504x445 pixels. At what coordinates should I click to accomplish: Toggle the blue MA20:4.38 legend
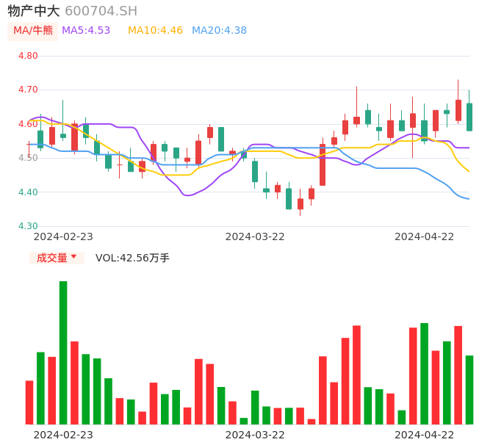(x=219, y=31)
